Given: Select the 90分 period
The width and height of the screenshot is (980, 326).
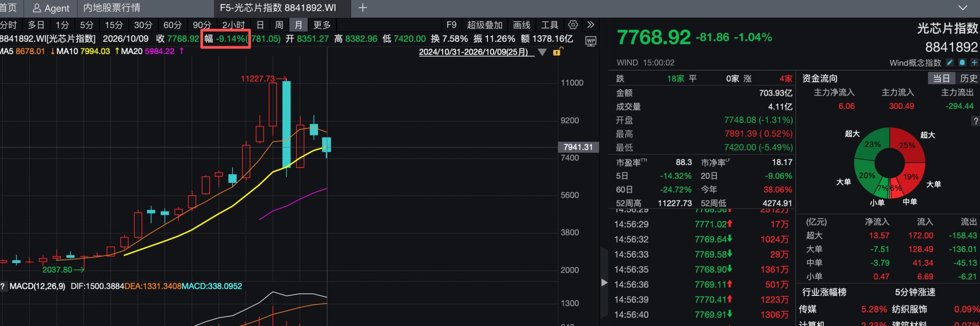Looking at the screenshot, I should pos(202,25).
